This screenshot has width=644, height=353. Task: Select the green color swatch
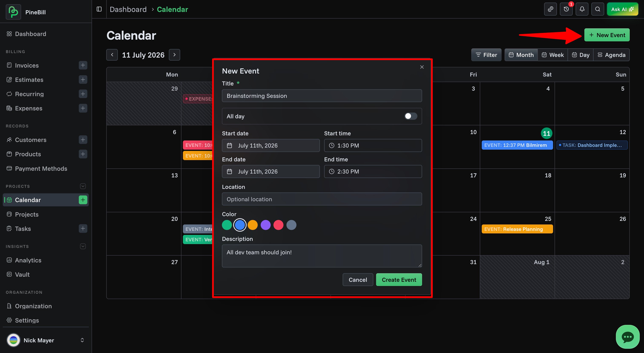[x=227, y=225]
